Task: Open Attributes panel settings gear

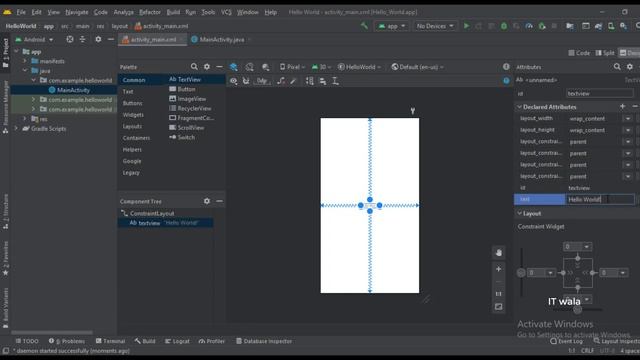Action: [630, 67]
